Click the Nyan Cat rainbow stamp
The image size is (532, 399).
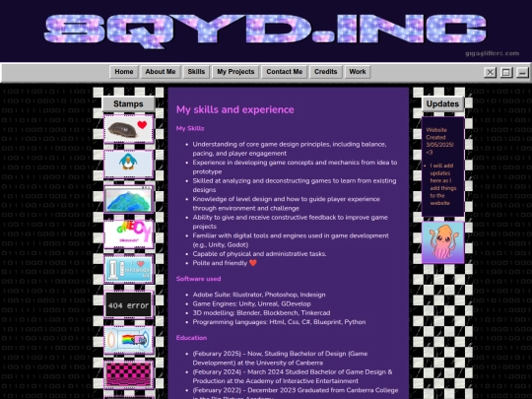tap(129, 340)
